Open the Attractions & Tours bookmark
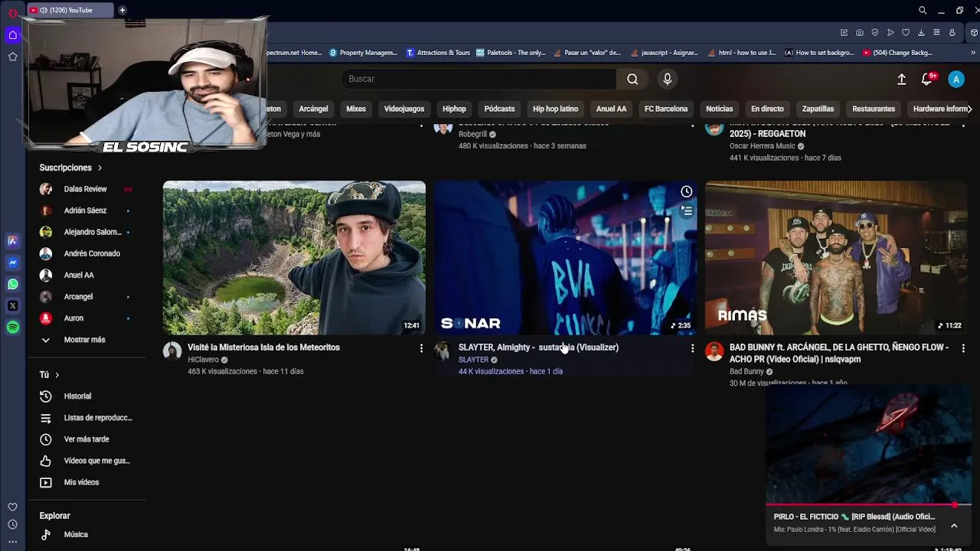980x551 pixels. point(437,53)
